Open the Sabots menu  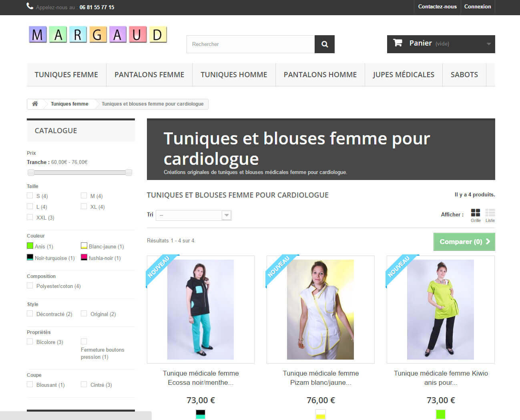click(x=464, y=75)
